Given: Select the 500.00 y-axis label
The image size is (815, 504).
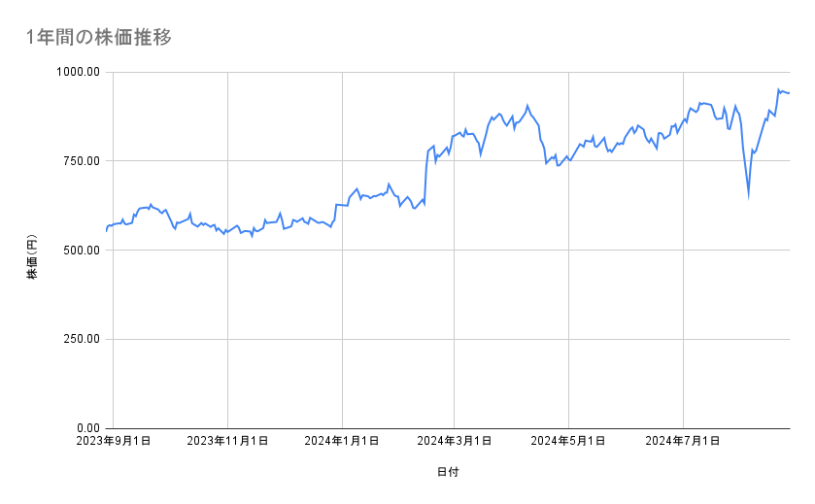Looking at the screenshot, I should point(82,250).
